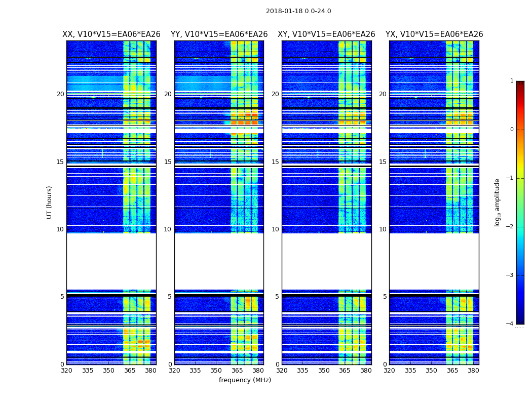
Task: Click the light blue band near 21 hours in XX
Action: tap(95, 83)
